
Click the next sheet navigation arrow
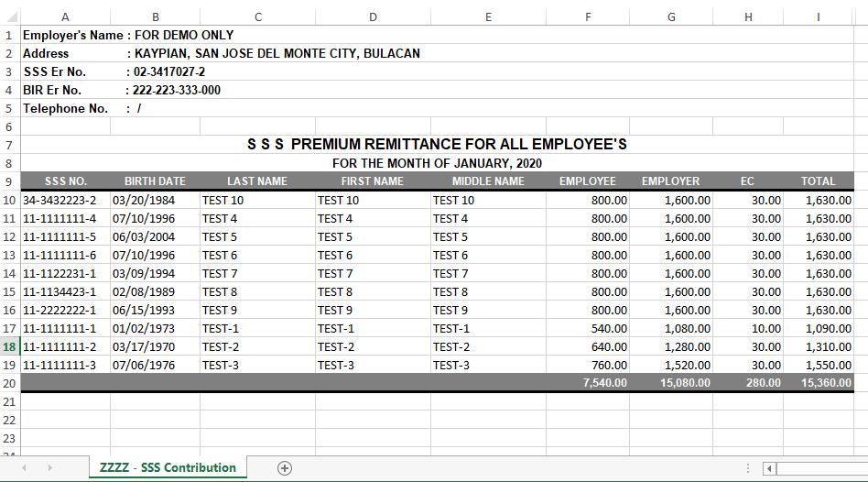pos(49,468)
